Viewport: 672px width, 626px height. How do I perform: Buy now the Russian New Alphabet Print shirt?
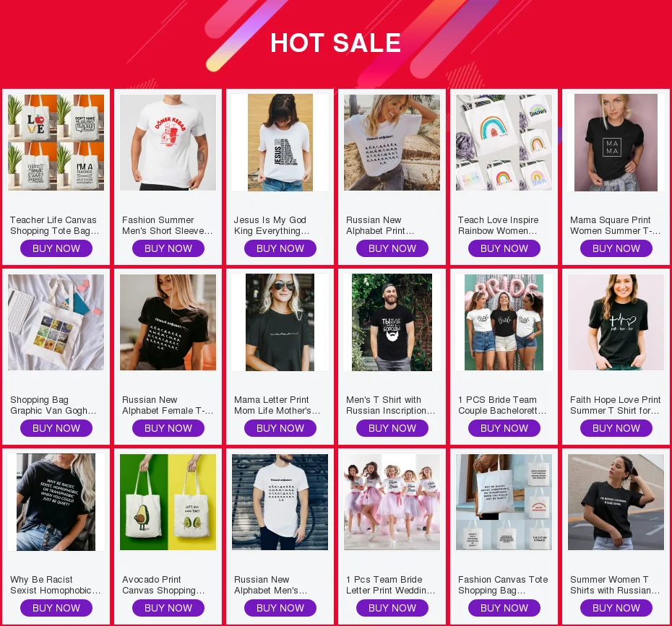pos(392,248)
